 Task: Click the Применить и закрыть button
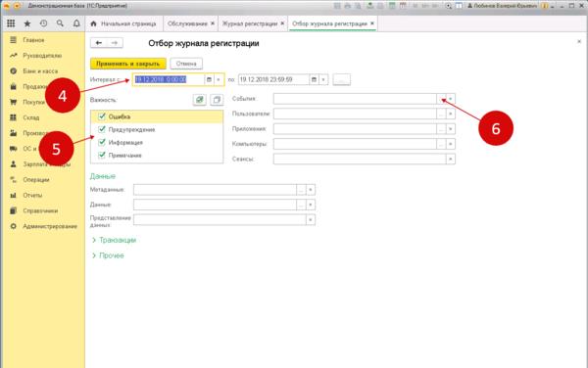[128, 64]
